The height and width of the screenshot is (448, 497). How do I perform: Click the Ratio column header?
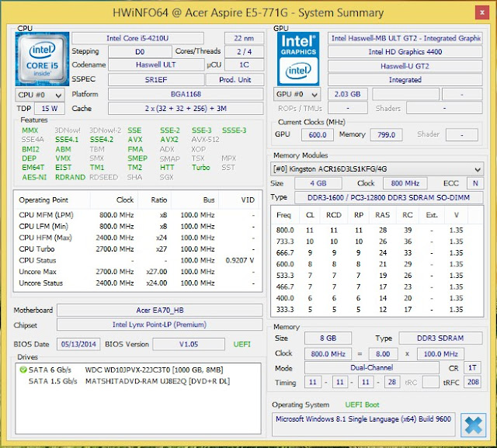155,200
